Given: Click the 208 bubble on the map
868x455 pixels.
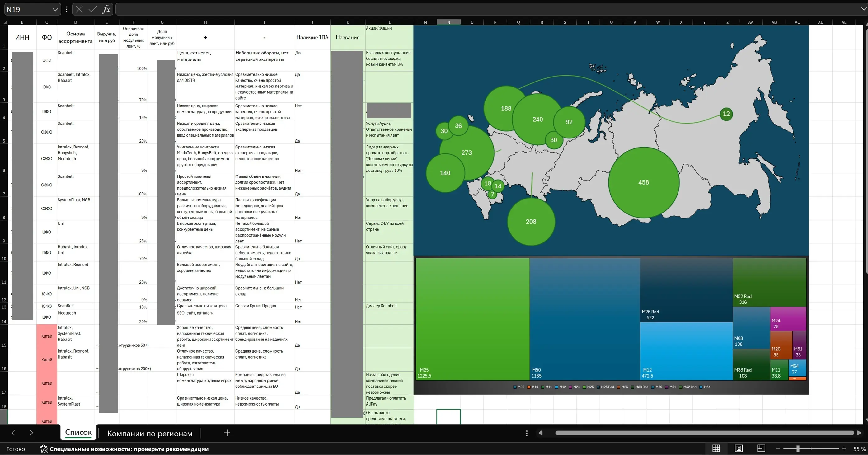Looking at the screenshot, I should (x=531, y=222).
